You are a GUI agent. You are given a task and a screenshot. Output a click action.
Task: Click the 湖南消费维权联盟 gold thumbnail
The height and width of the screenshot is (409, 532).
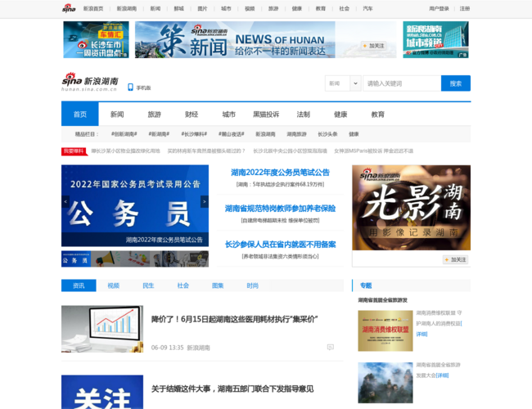385,330
